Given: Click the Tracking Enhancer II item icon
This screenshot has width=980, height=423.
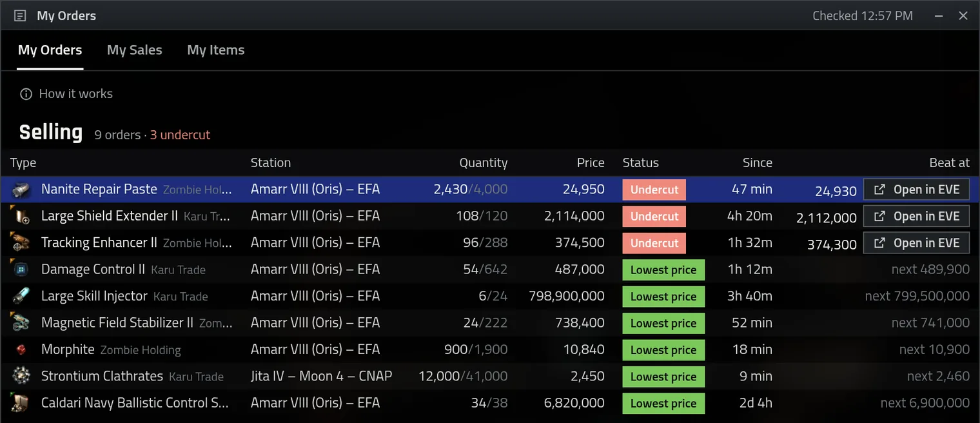Looking at the screenshot, I should click(x=20, y=243).
